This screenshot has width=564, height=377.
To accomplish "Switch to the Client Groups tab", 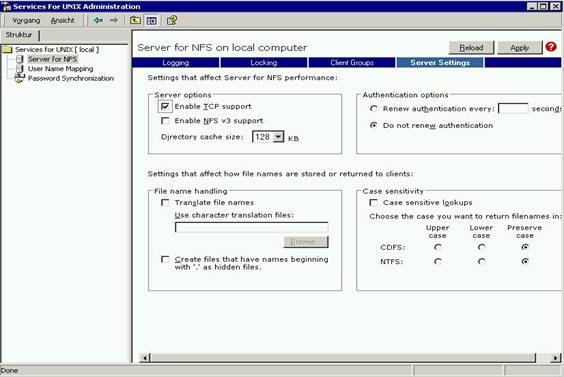I will click(352, 63).
